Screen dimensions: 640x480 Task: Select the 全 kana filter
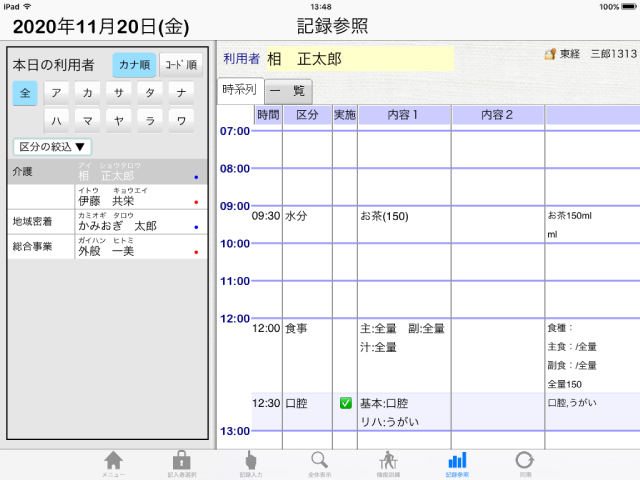[25, 93]
